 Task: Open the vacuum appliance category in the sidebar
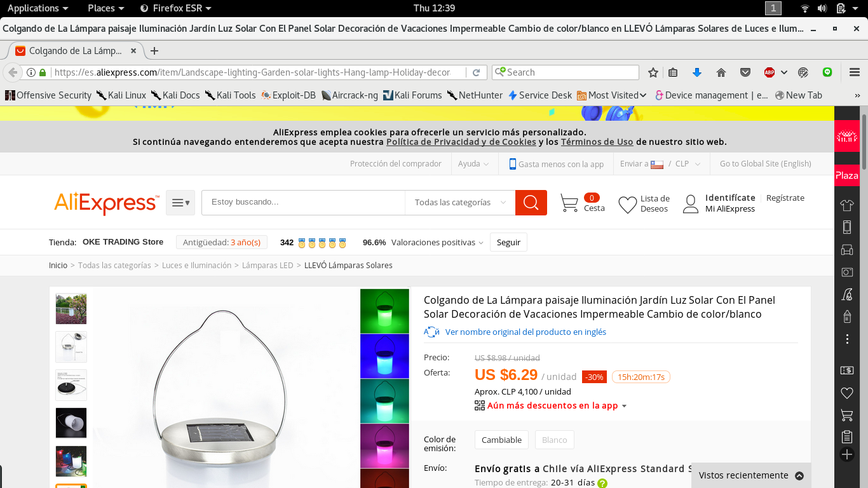click(x=847, y=294)
